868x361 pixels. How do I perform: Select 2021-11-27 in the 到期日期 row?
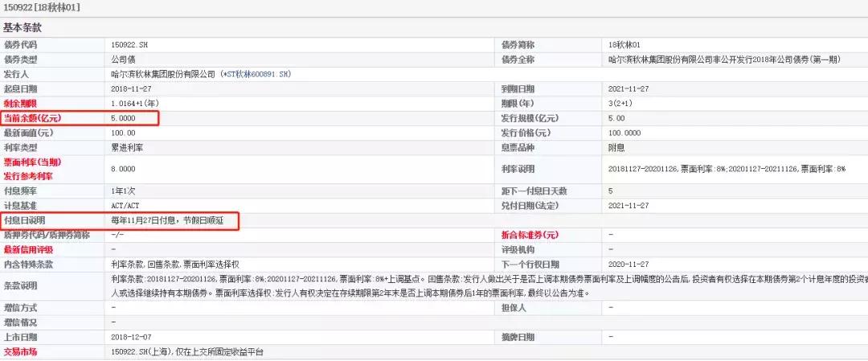pos(628,89)
